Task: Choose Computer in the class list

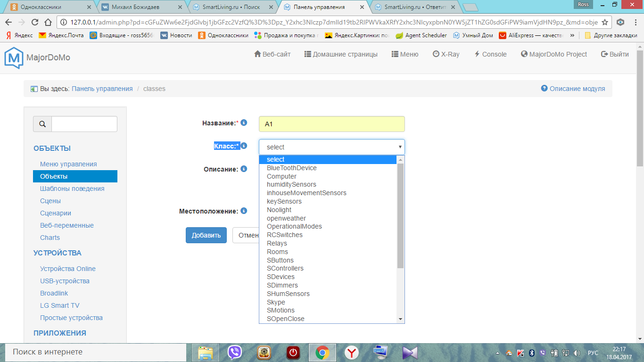Action: point(328,176)
